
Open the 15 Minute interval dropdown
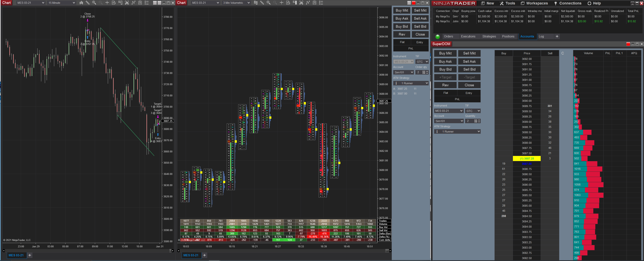click(x=62, y=3)
